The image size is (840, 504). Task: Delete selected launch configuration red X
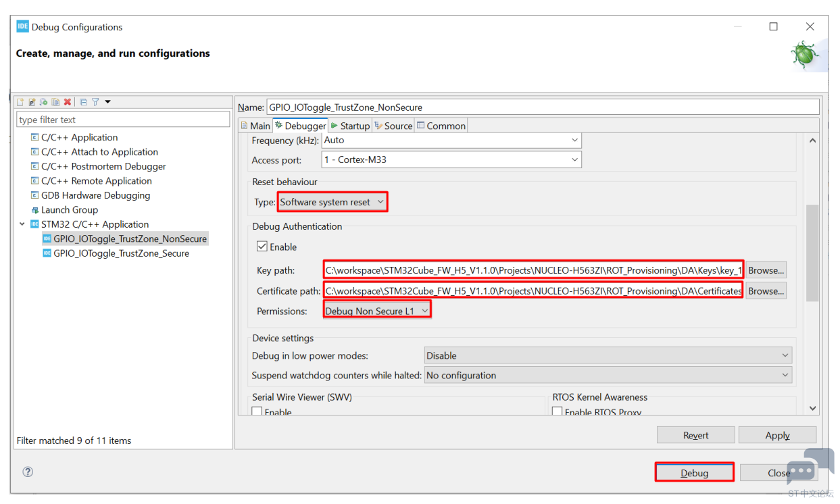point(68,102)
